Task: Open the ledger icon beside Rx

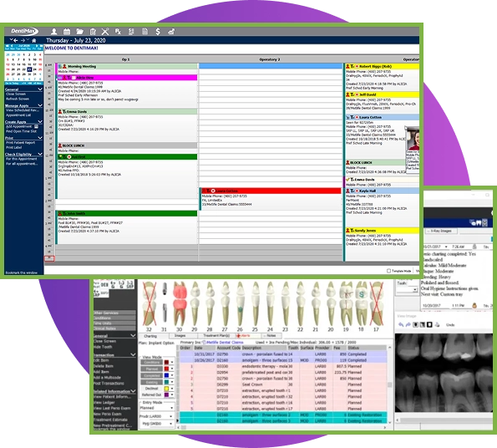Action: (x=131, y=32)
